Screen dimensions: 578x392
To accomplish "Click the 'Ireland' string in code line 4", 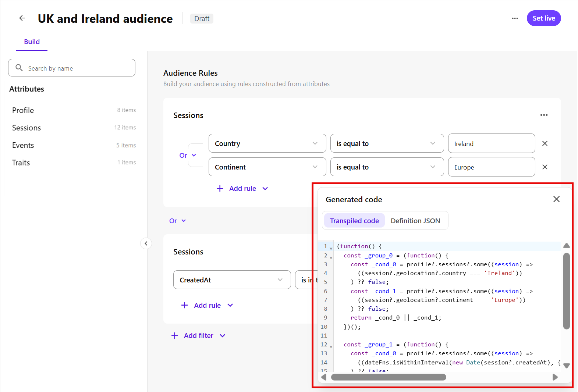I will click(x=499, y=273).
